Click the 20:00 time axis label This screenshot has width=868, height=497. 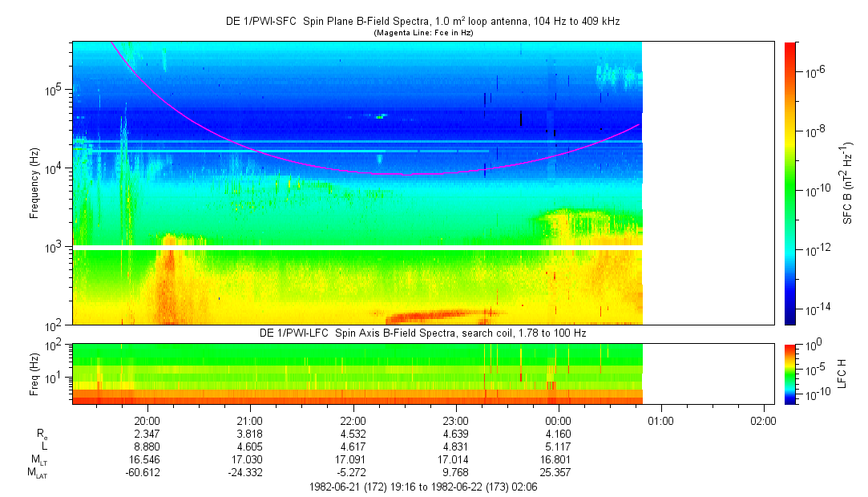(147, 420)
